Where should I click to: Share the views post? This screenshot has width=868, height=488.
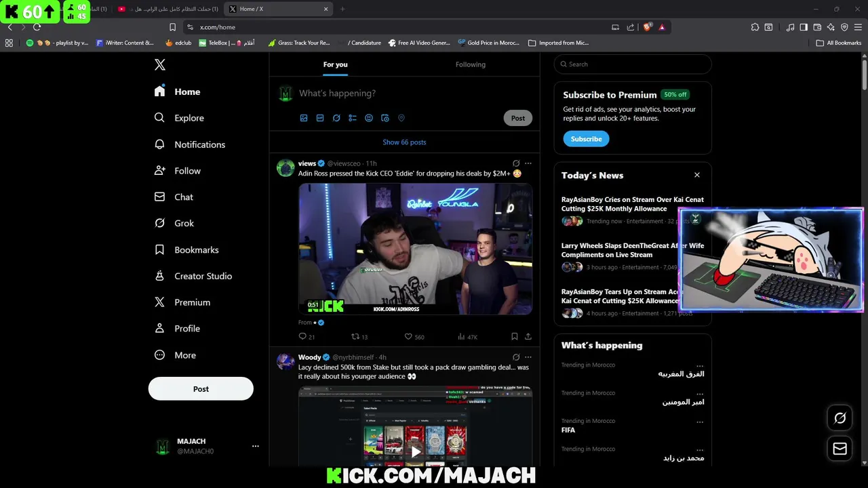(x=528, y=336)
